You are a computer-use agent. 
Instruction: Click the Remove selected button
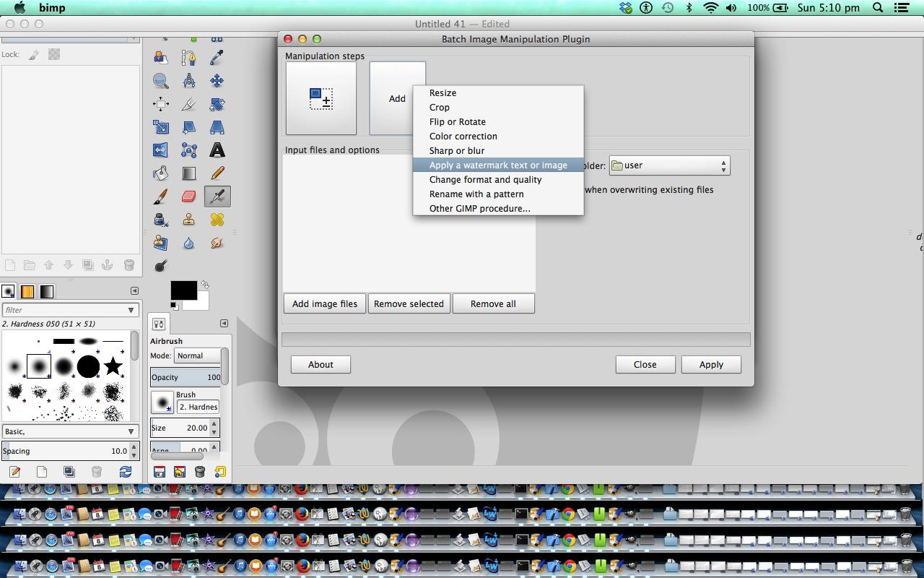[x=409, y=303]
